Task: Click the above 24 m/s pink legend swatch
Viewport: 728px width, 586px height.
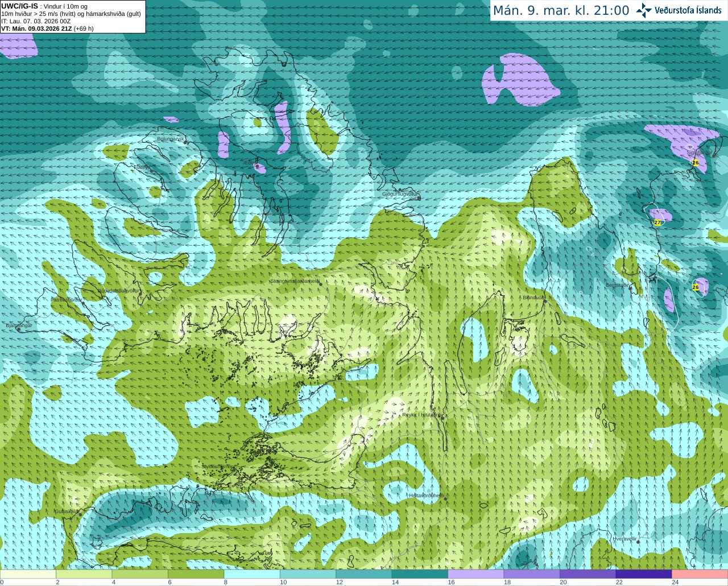Action: pos(700,574)
